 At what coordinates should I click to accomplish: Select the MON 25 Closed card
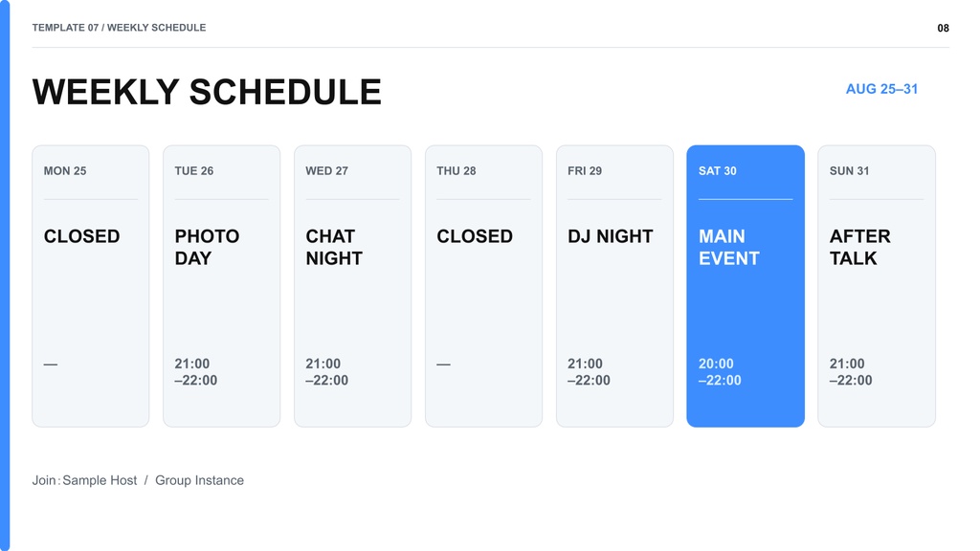91,286
